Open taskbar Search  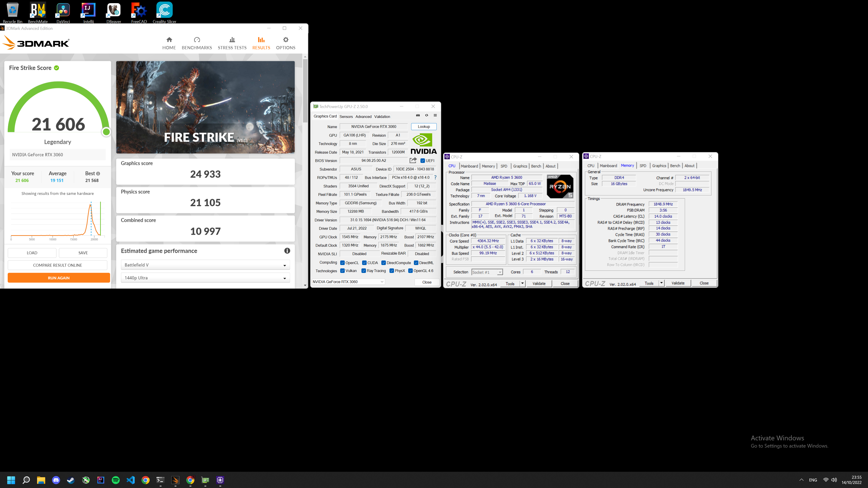(x=26, y=480)
